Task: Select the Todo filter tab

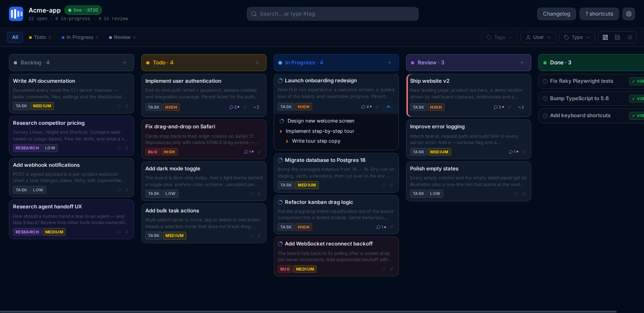Action: click(40, 38)
